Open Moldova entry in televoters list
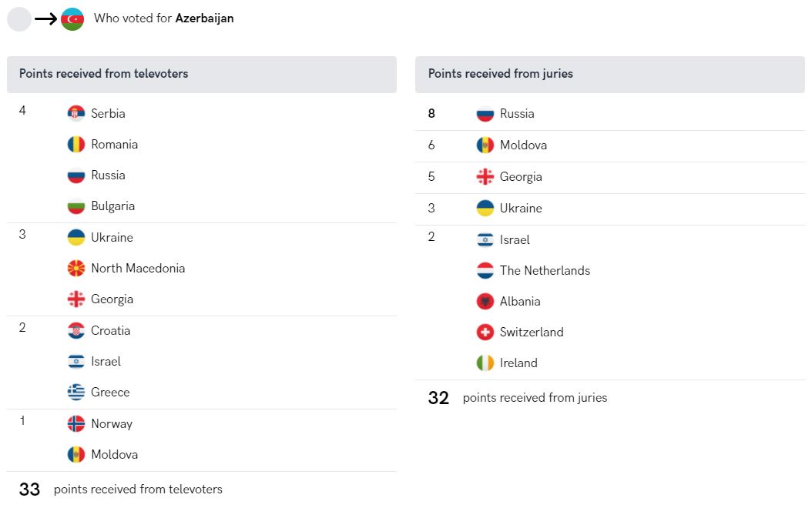The height and width of the screenshot is (518, 812). (x=115, y=454)
